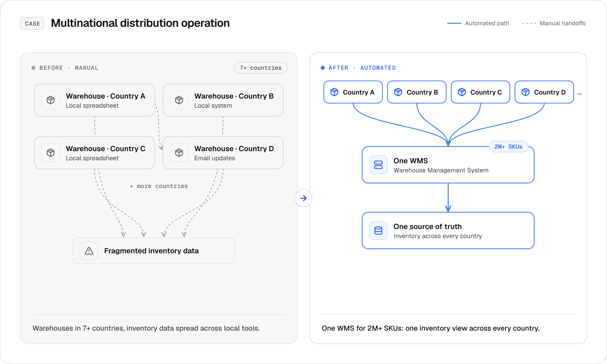Click the Warehouse · Country D title
The image size is (607, 364).
234,149
